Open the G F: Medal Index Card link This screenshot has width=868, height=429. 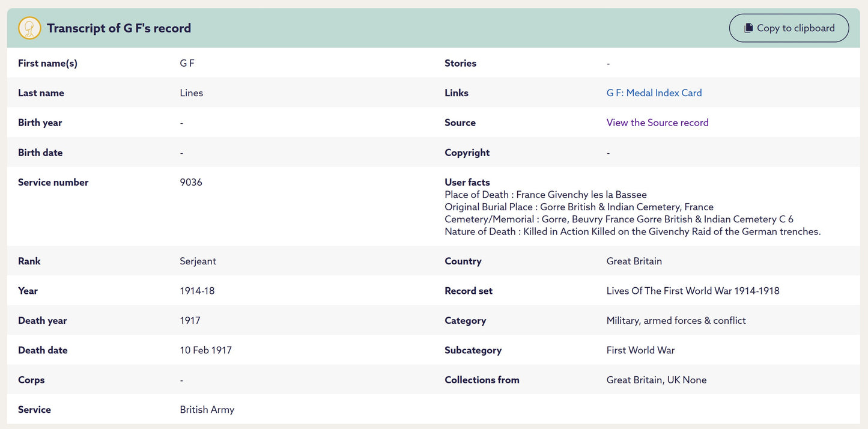pos(654,93)
